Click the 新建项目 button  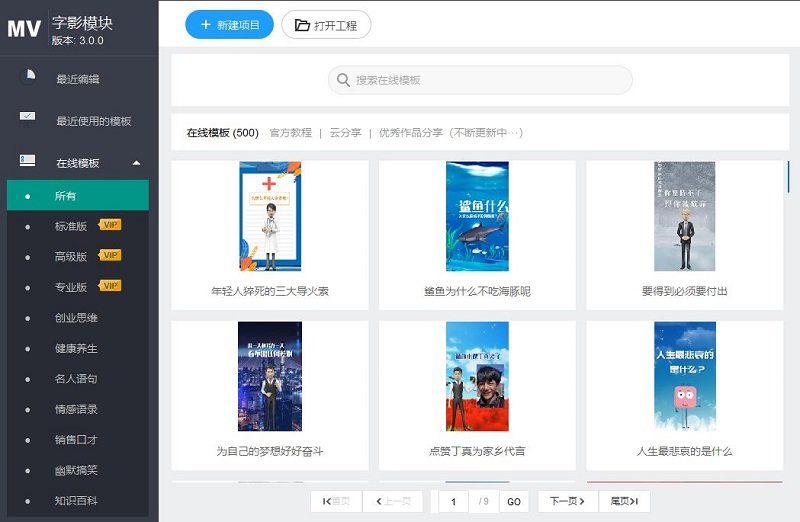point(229,24)
